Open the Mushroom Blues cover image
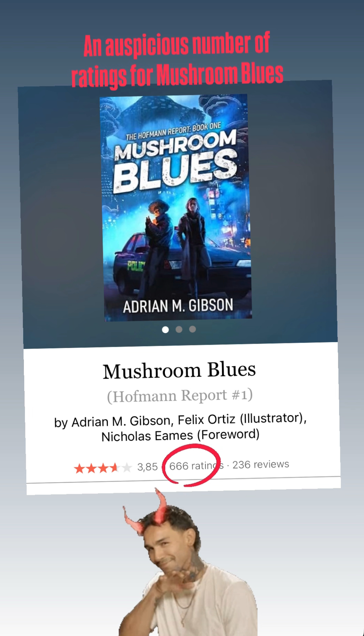The width and height of the screenshot is (364, 636). click(176, 208)
